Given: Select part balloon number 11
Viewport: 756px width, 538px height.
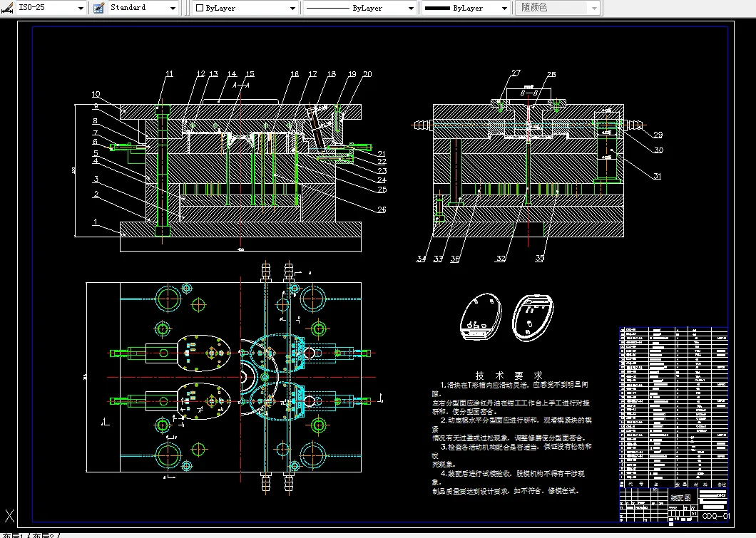Looking at the screenshot, I should point(169,73).
